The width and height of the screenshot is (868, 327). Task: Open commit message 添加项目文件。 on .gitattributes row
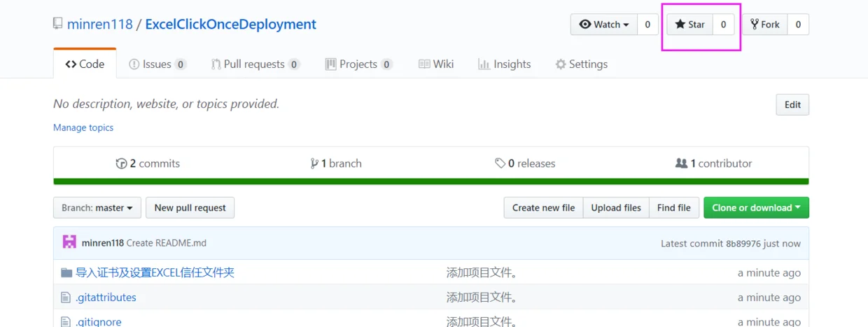pyautogui.click(x=483, y=297)
